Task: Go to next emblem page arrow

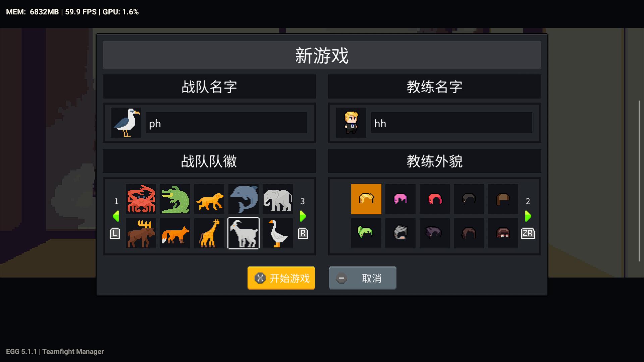Action: pyautogui.click(x=303, y=216)
